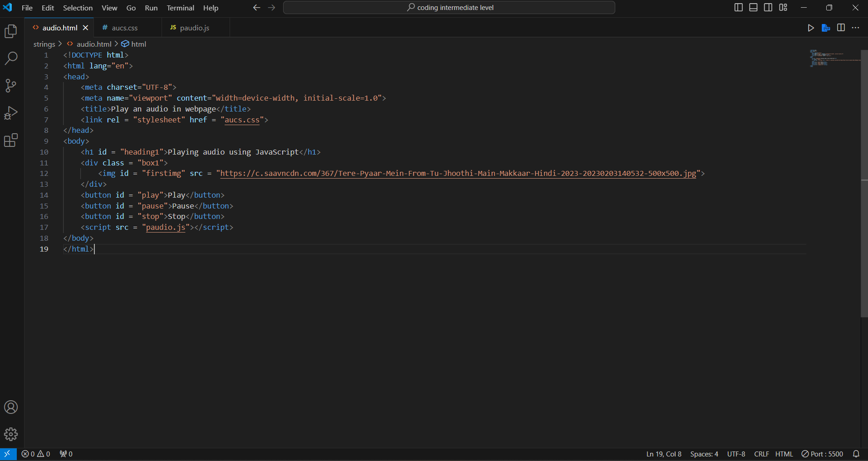Open the Terminal menu

click(180, 8)
